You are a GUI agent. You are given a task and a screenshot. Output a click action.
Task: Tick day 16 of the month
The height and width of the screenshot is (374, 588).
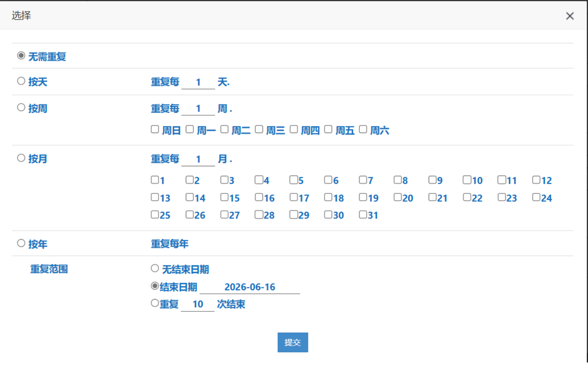(259, 197)
